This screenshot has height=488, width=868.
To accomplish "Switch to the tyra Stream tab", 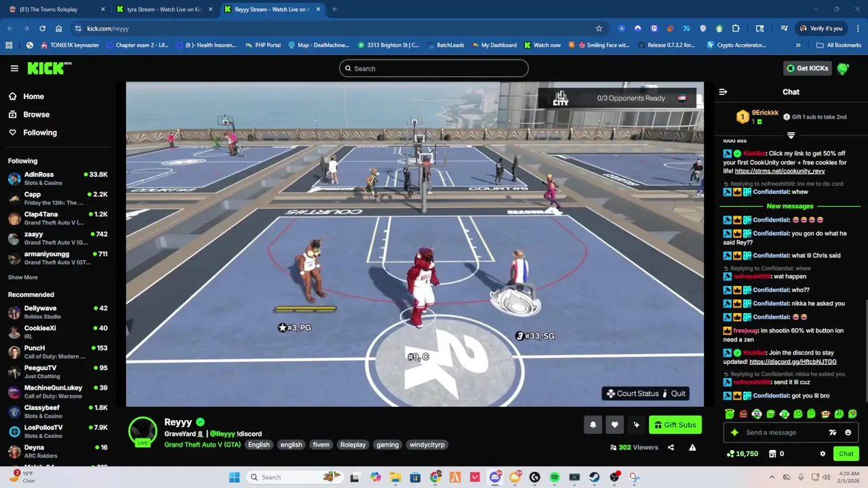I will 163,9.
